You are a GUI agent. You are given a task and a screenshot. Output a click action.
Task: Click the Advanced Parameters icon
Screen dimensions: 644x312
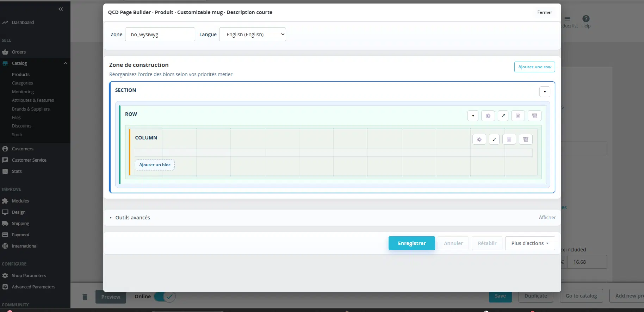(x=5, y=287)
